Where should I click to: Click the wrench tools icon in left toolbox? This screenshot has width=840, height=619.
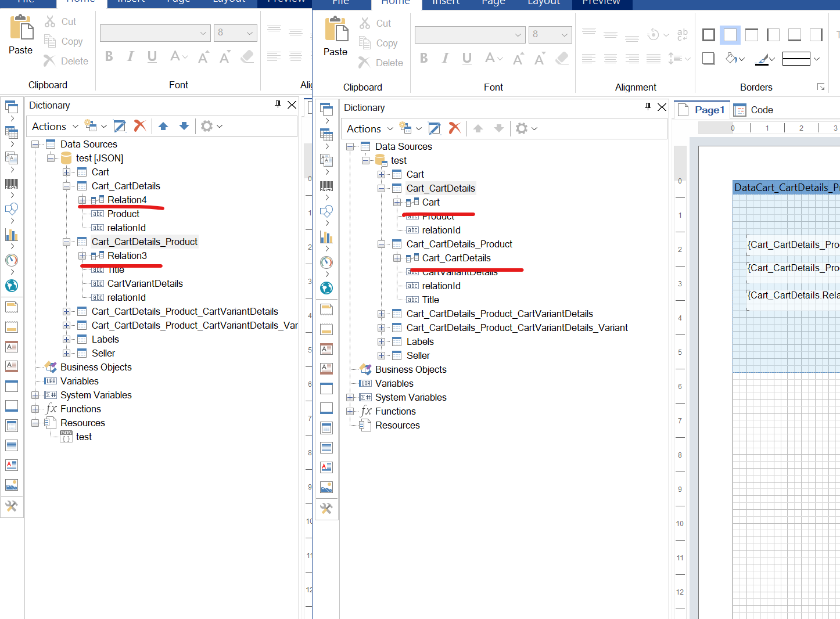[x=12, y=506]
